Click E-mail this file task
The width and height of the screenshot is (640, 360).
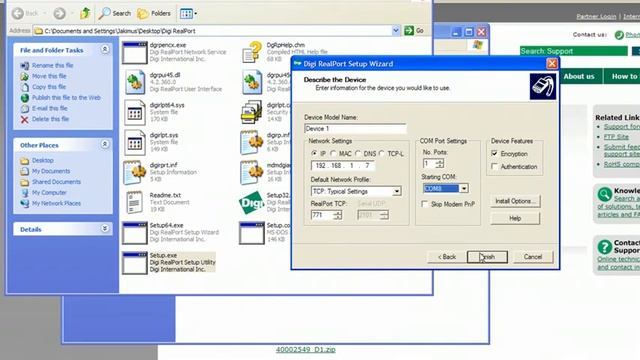tap(50, 108)
